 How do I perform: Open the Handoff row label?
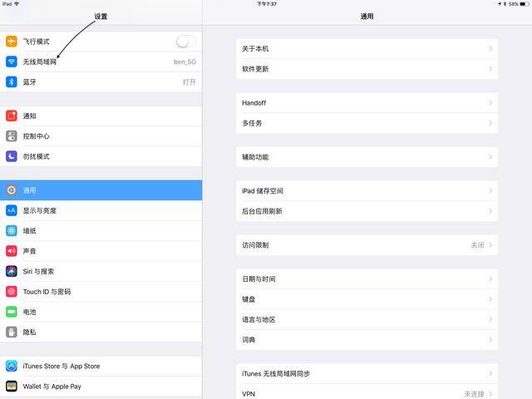pos(254,103)
